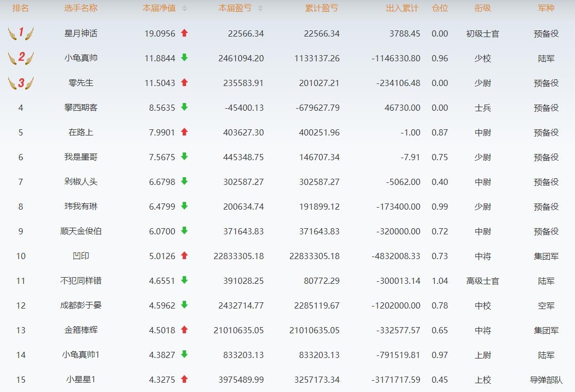Image resolution: width=575 pixels, height=392 pixels.
Task: Click green down arrow next to 4.5962
Action: [184, 305]
